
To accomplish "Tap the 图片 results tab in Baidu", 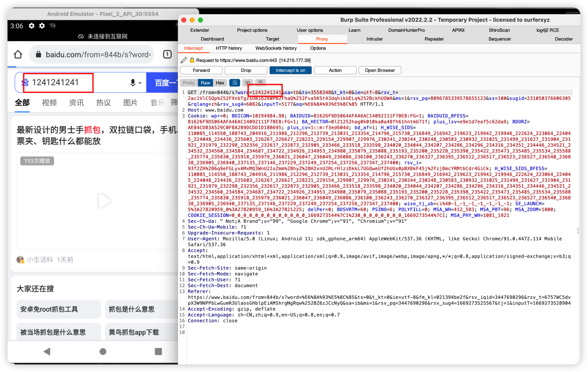I will pos(131,103).
